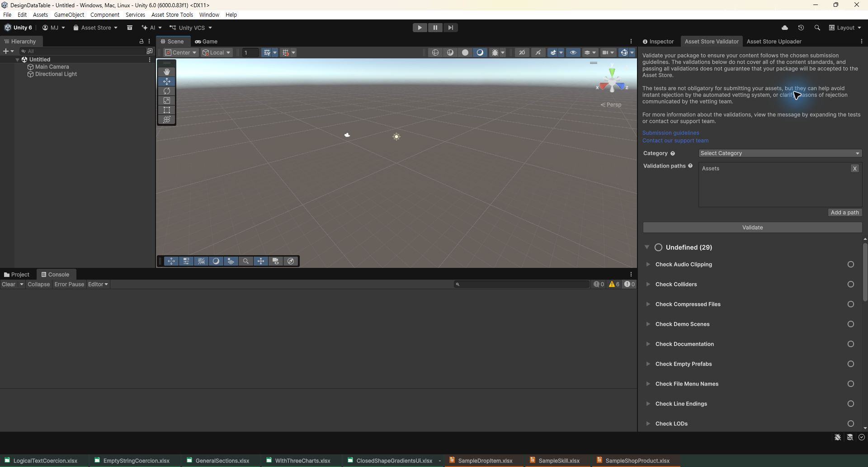Click the Add a path button
Viewport: 868px width, 467px height.
click(844, 213)
